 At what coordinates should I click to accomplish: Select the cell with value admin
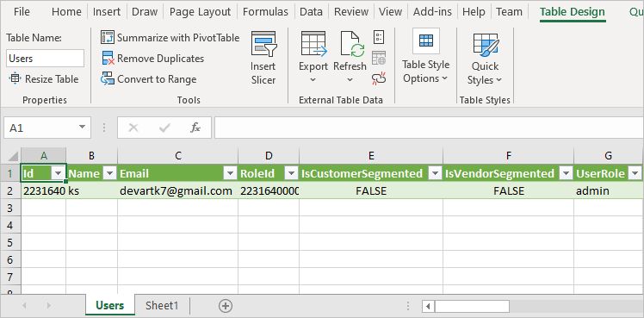tap(608, 190)
